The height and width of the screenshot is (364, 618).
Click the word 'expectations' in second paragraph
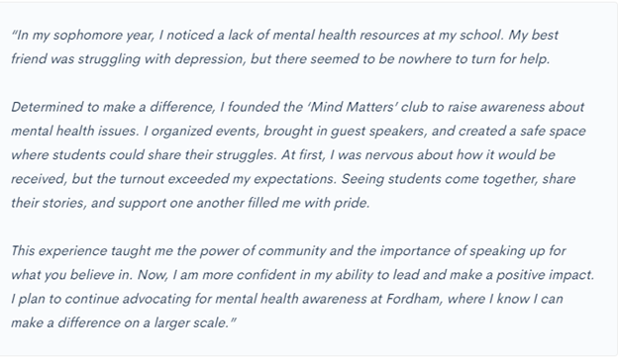pyautogui.click(x=295, y=179)
